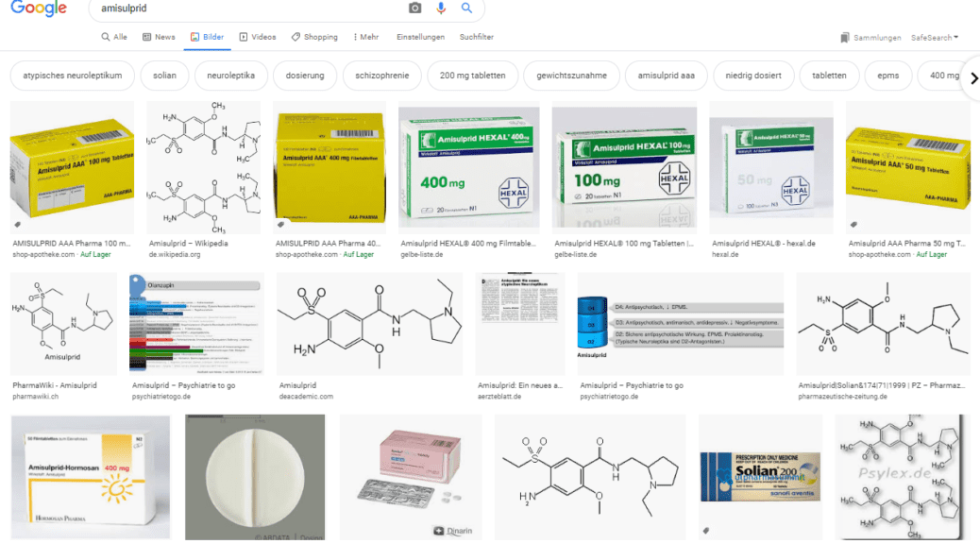This screenshot has width=980, height=544.
Task: Open the Sammlungen bookmark icon
Action: pos(845,38)
